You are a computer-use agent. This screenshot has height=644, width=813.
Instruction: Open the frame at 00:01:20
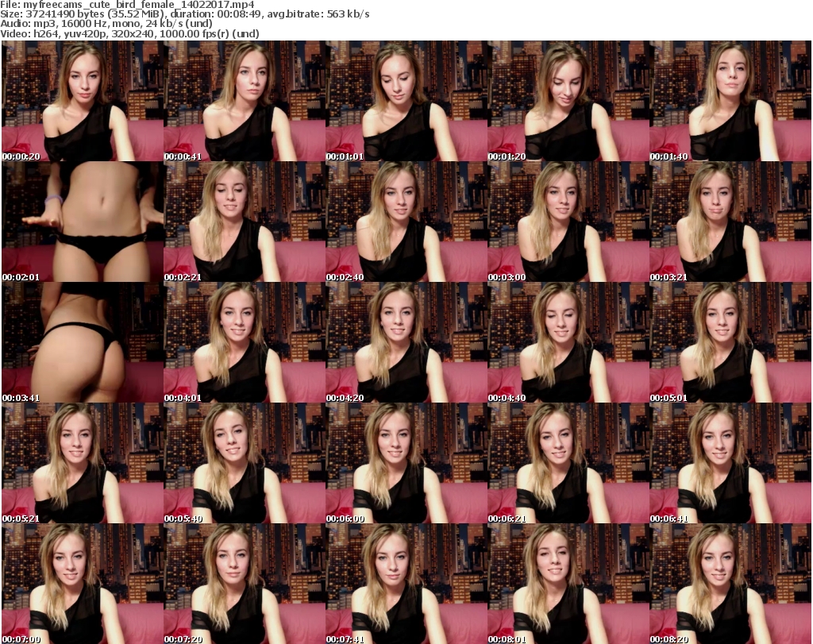click(x=568, y=101)
